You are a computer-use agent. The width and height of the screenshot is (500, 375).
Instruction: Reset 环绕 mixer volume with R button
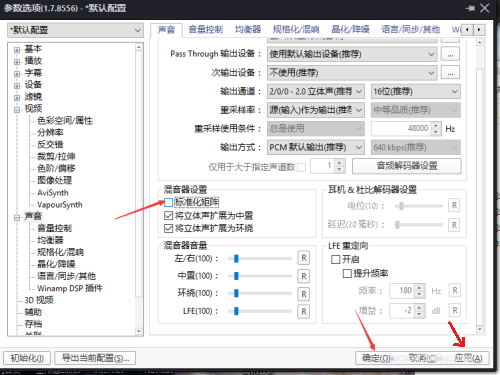(x=304, y=294)
